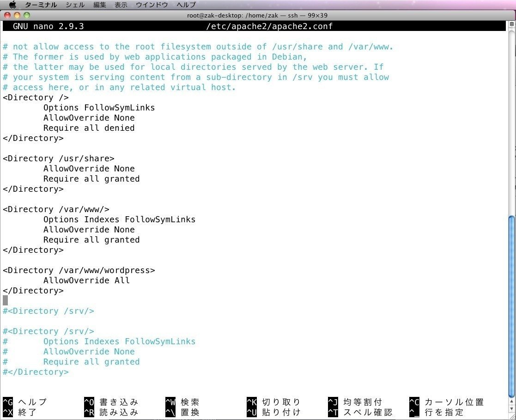Click the comment line '# access here, or in'
Image resolution: width=516 pixels, height=420 pixels.
pyautogui.click(x=120, y=87)
